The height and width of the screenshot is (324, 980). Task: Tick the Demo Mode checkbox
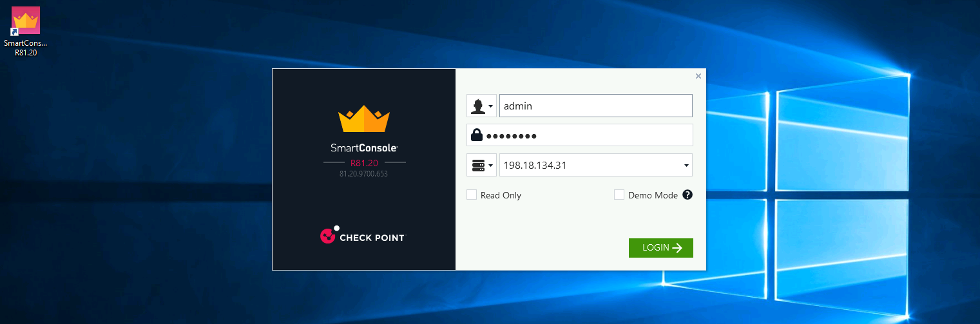click(x=619, y=195)
